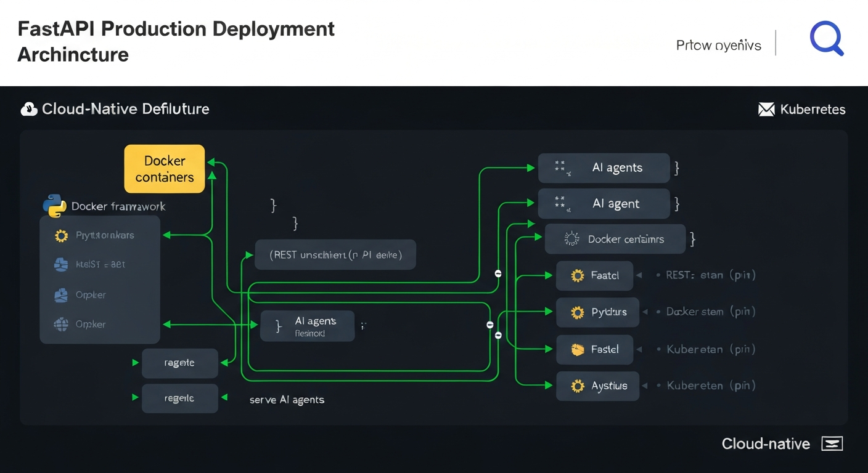The height and width of the screenshot is (473, 868).
Task: Click the sparkle icon in the plural "AI agents" node
Action: click(561, 168)
